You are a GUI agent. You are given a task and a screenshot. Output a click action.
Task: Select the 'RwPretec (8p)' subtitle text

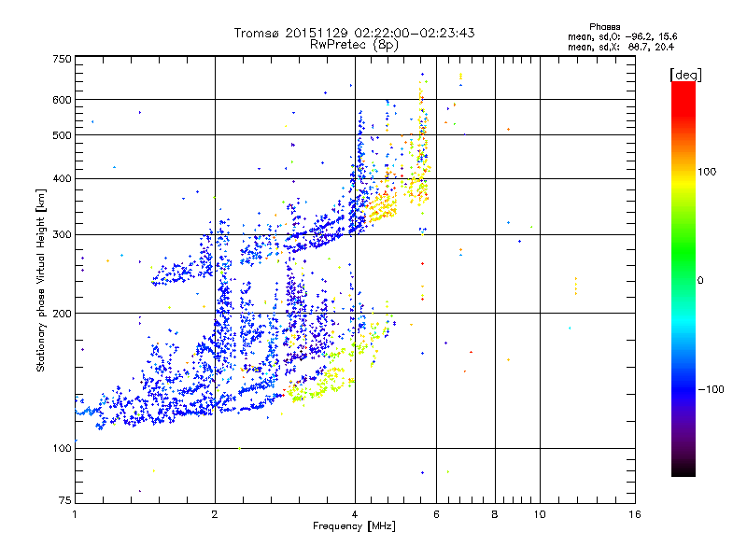pyautogui.click(x=354, y=45)
